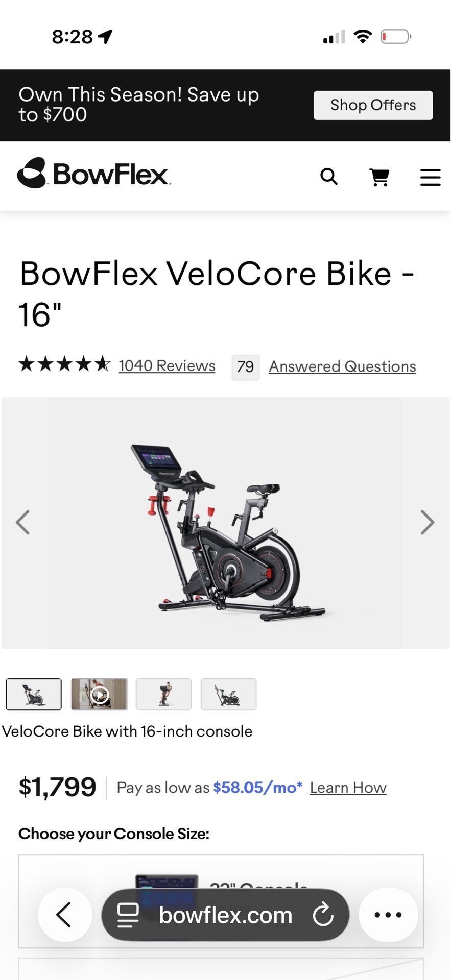Select the third bike thumbnail

pyautogui.click(x=163, y=694)
